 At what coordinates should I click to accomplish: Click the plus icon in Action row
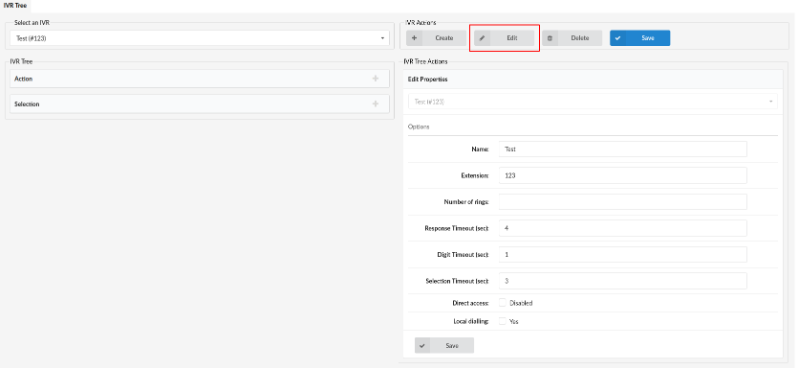point(375,79)
